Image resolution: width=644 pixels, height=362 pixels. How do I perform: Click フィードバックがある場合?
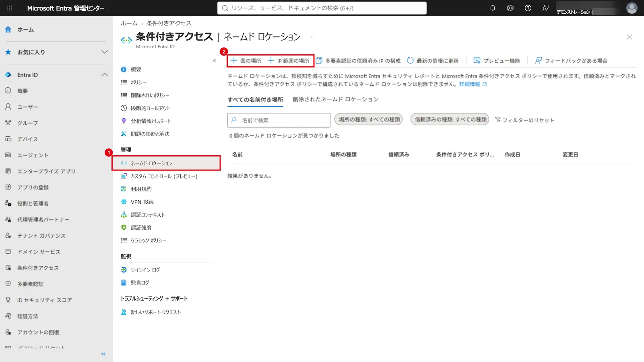click(571, 61)
